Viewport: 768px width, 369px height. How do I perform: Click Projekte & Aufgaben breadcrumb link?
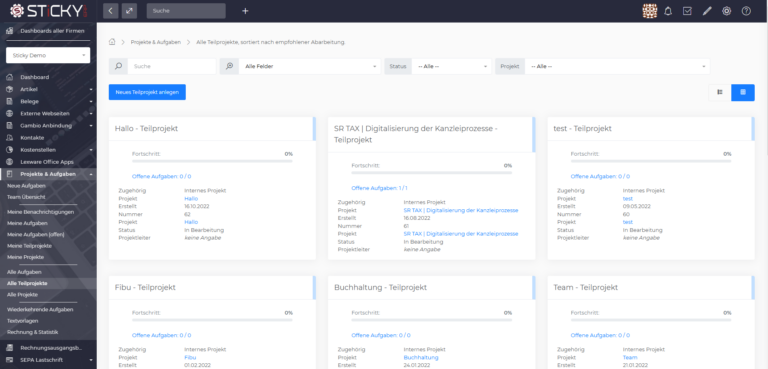coord(156,42)
